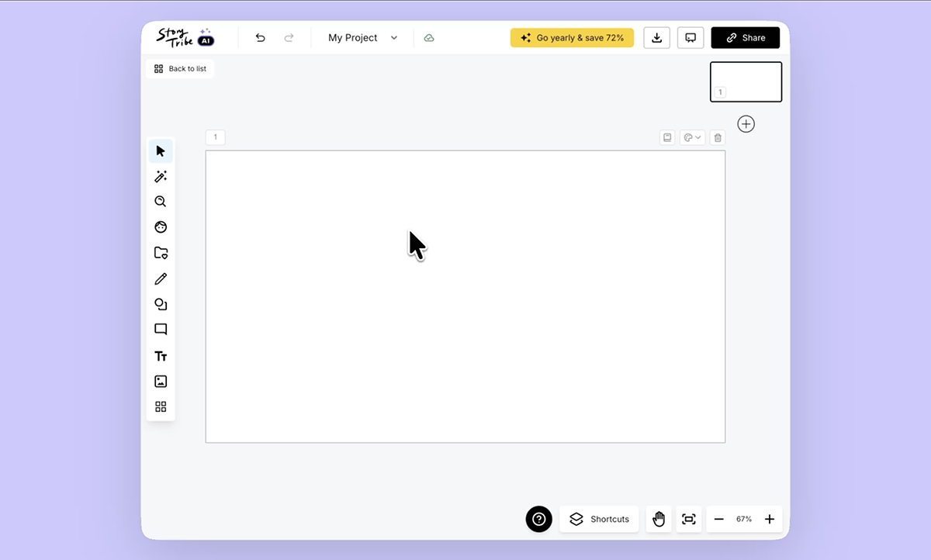Open the favorites folder tool
Viewport: 931px width, 560px height.
click(161, 253)
